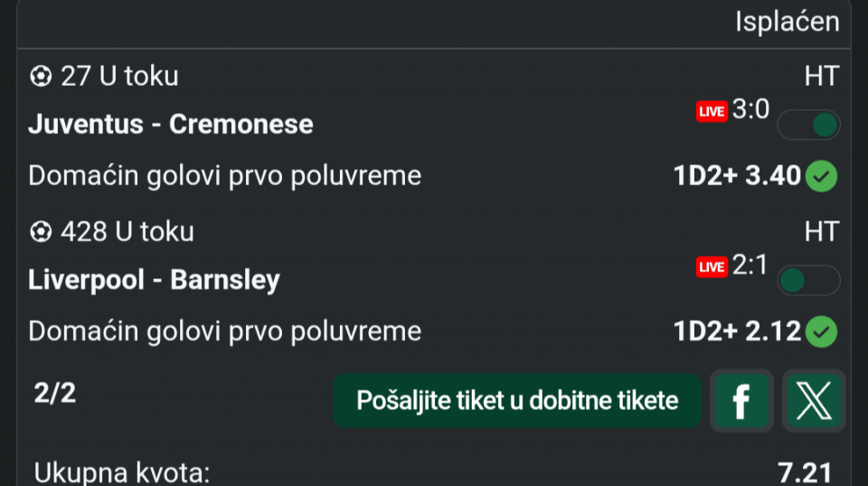Click soccer ball icon next to 428

pyautogui.click(x=41, y=232)
